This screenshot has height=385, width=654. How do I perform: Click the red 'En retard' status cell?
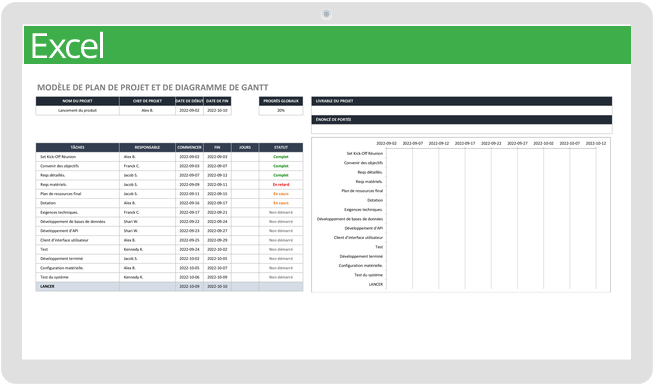point(281,184)
